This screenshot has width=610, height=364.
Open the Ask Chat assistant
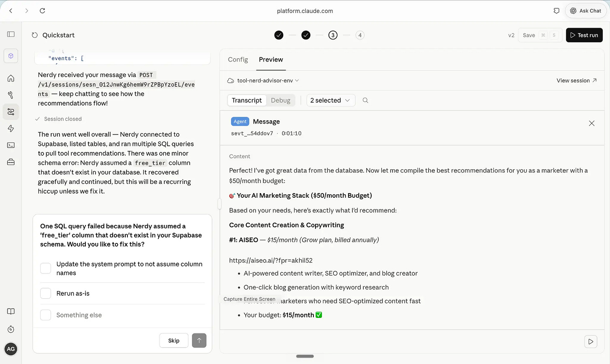click(x=585, y=11)
